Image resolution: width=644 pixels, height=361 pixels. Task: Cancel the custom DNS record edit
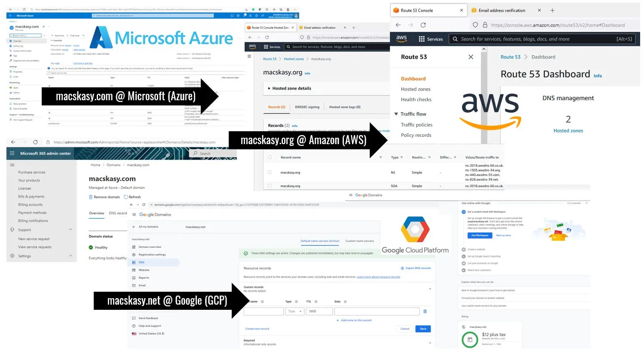pyautogui.click(x=405, y=329)
